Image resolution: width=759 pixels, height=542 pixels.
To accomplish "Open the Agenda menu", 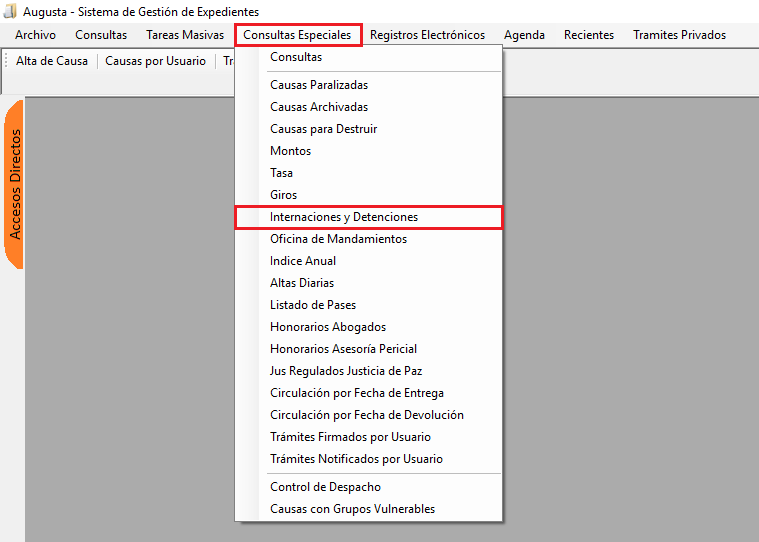I will tap(524, 35).
